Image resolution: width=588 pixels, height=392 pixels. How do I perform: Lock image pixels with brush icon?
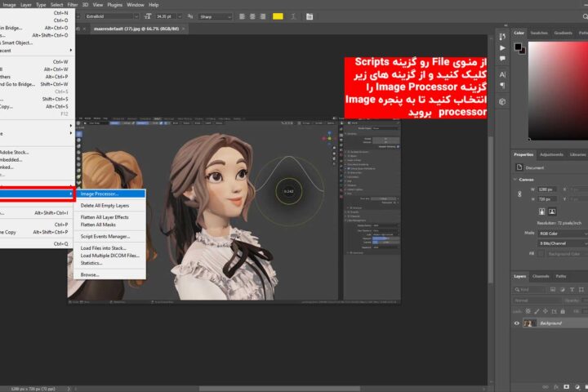[x=537, y=311]
